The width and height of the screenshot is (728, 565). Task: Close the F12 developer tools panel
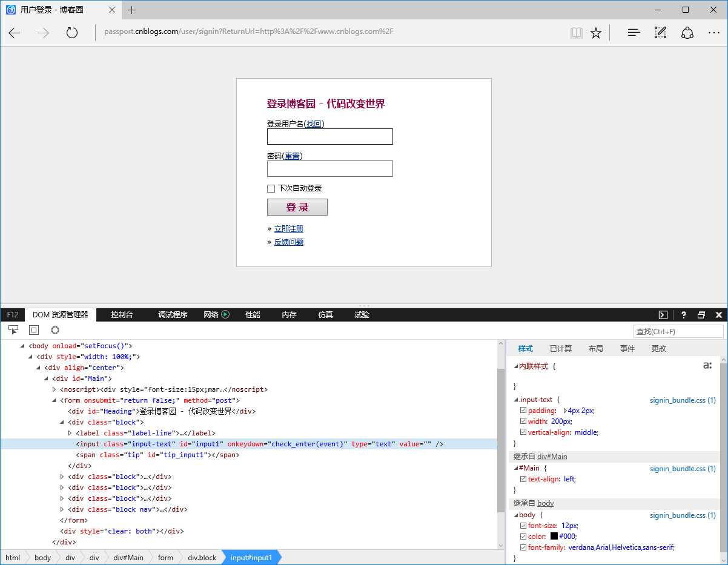(719, 315)
